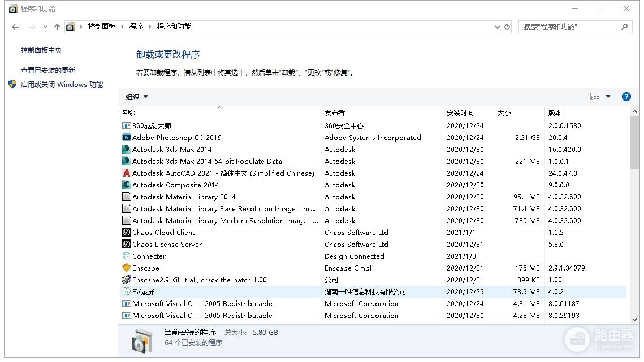This screenshot has width=644, height=362.
Task: Click the control panel icon in address bar
Action: point(70,27)
